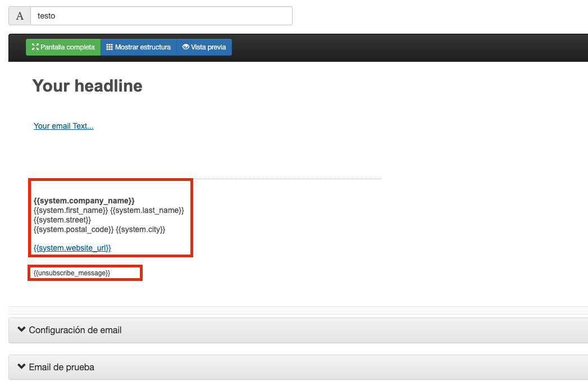
Task: Open the Vista previa button label
Action: [208, 47]
